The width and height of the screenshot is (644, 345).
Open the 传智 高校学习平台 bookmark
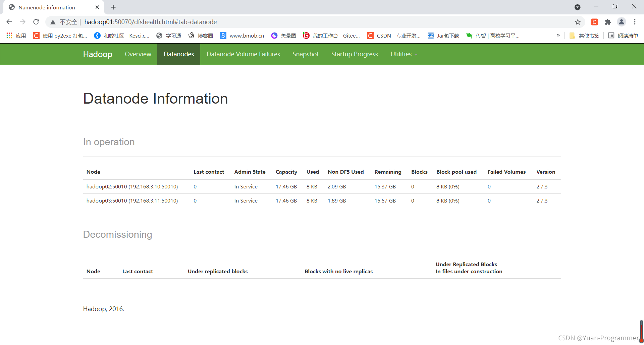(493, 36)
